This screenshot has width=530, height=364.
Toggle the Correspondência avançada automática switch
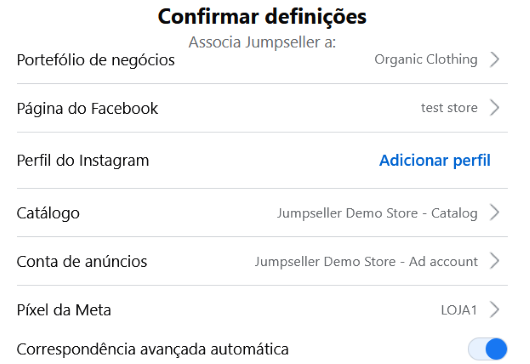487,349
